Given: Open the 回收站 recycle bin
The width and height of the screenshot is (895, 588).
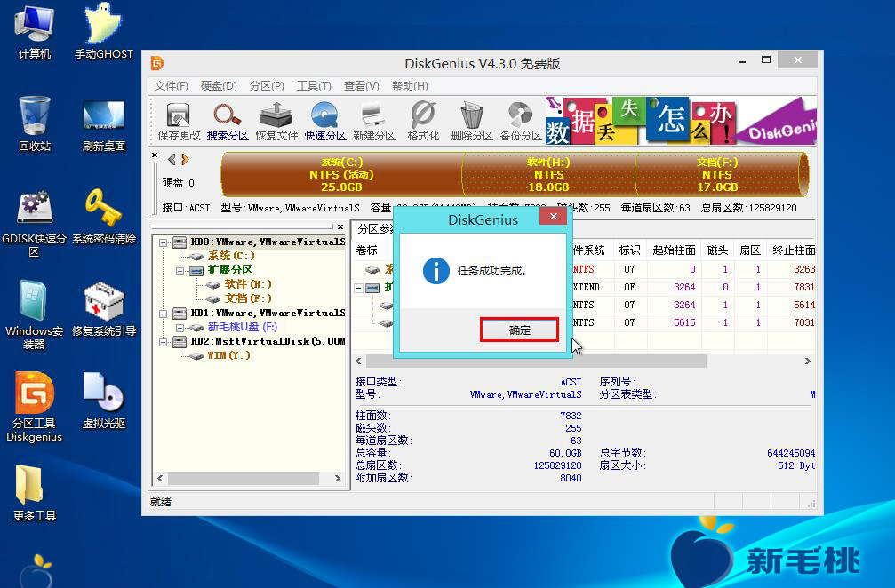Looking at the screenshot, I should point(35,123).
